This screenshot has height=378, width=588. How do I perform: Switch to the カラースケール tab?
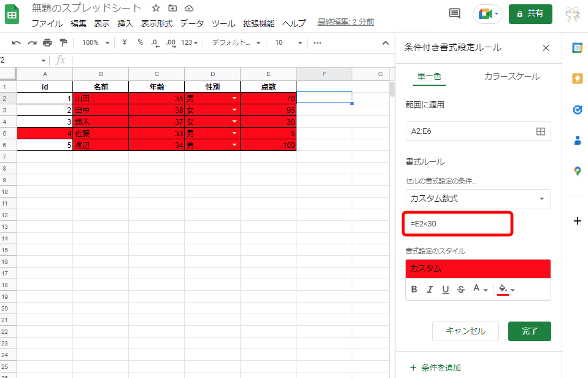tap(511, 77)
